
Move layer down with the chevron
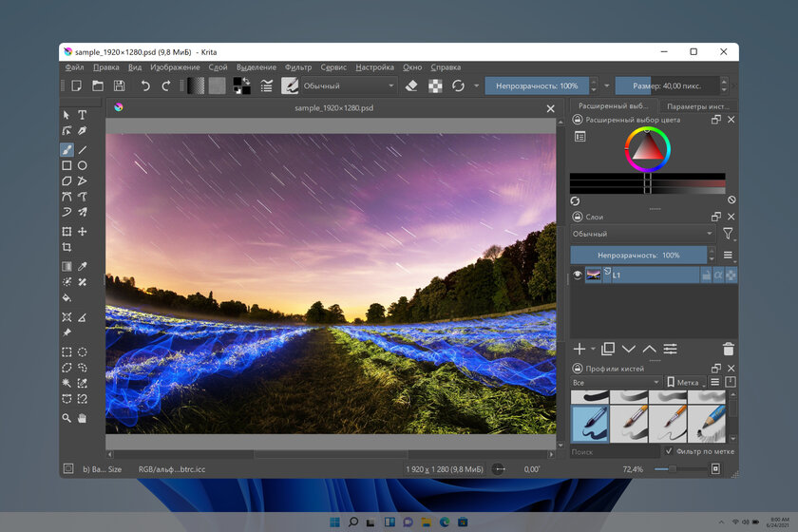pyautogui.click(x=629, y=350)
